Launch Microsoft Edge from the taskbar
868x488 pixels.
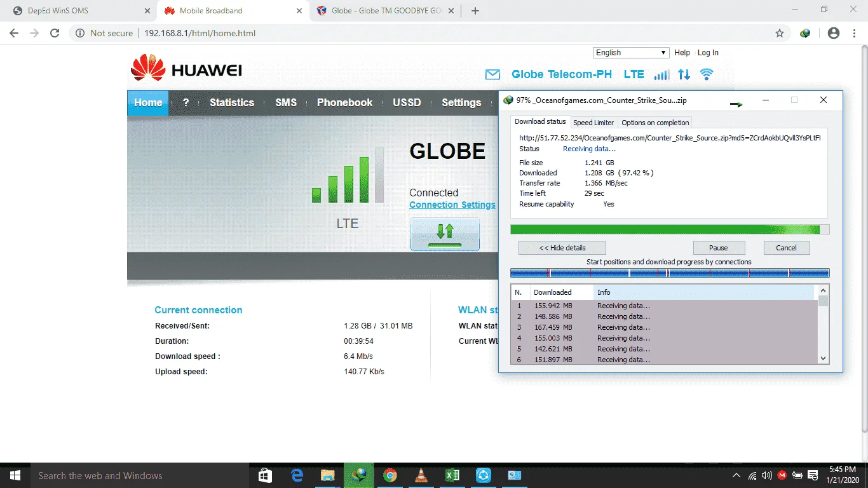(297, 475)
